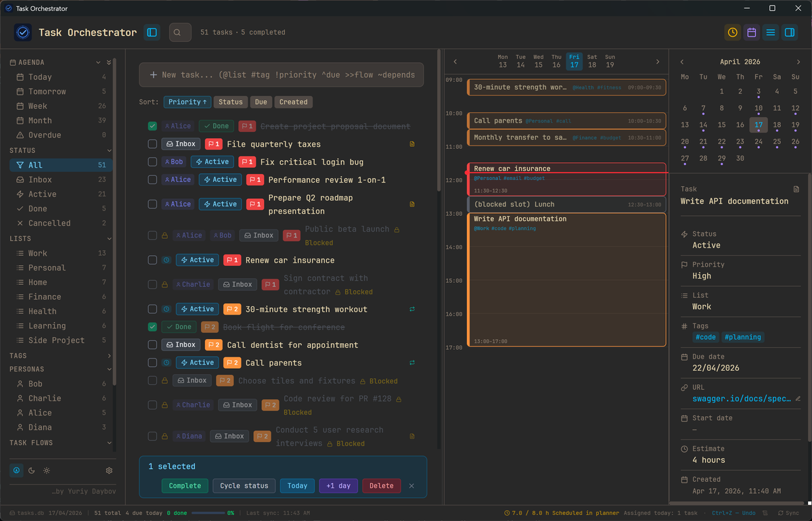Viewport: 812px width, 521px height.
Task: Click note icon on File quarterly taxes
Action: (x=412, y=144)
